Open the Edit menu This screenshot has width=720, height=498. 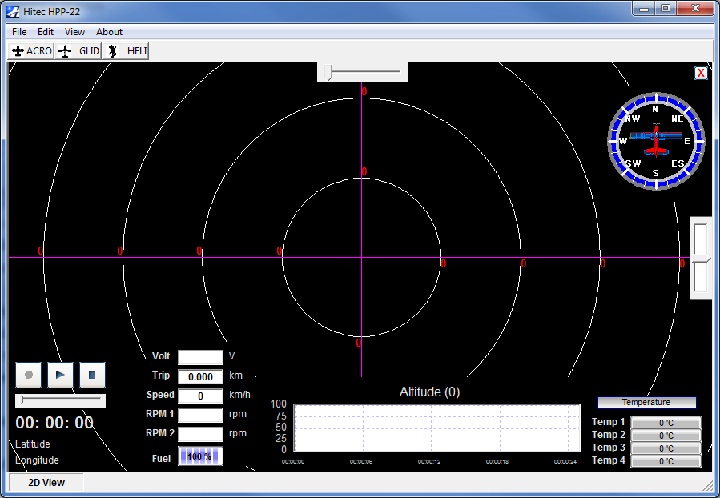46,32
